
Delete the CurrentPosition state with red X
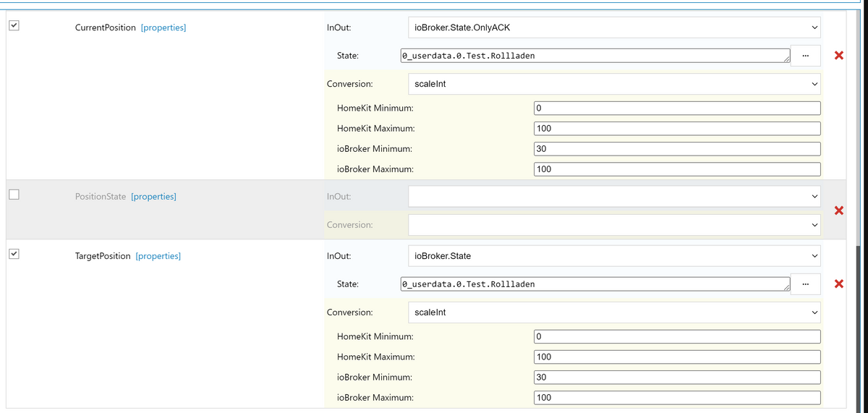[x=838, y=56]
